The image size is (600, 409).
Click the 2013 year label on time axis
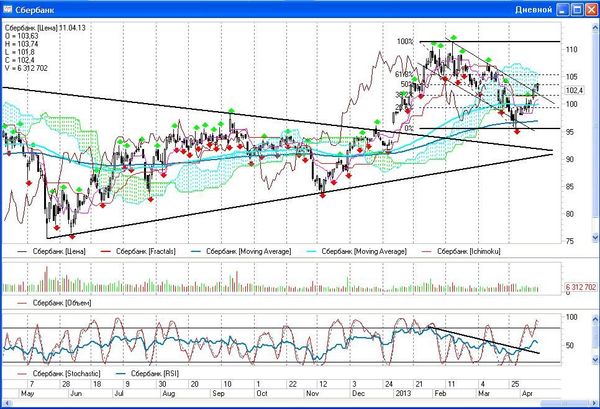(403, 393)
